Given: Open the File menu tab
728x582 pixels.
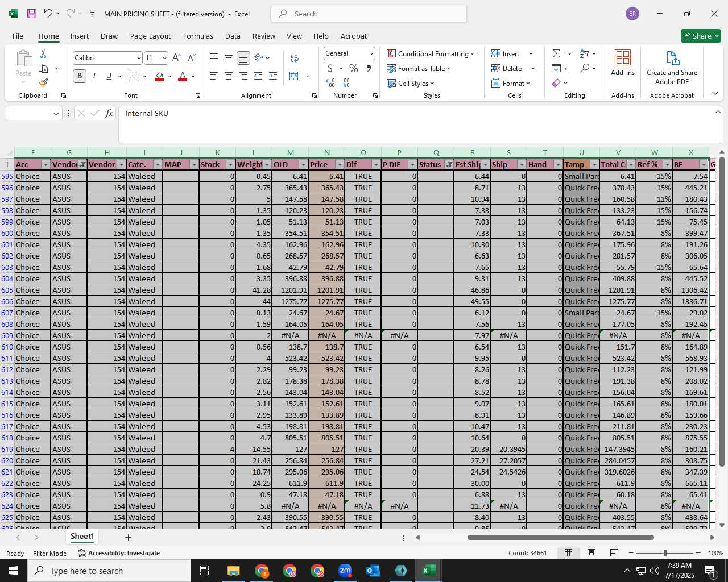Looking at the screenshot, I should tap(18, 36).
